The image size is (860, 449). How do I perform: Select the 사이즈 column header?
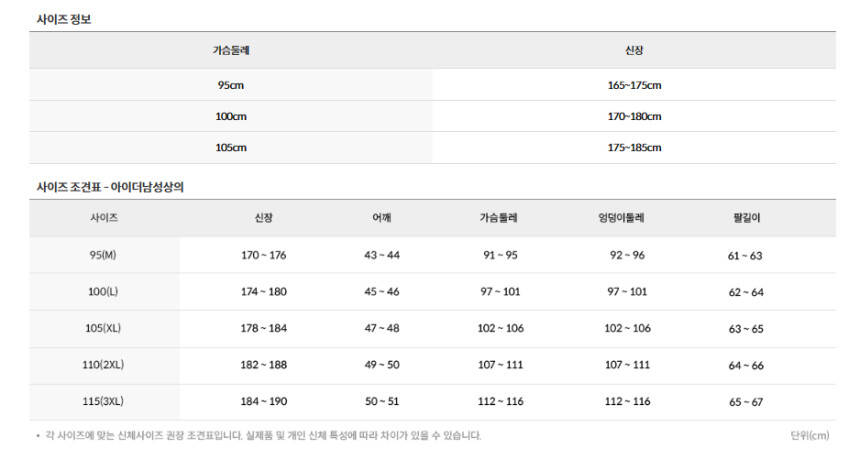coord(104,218)
